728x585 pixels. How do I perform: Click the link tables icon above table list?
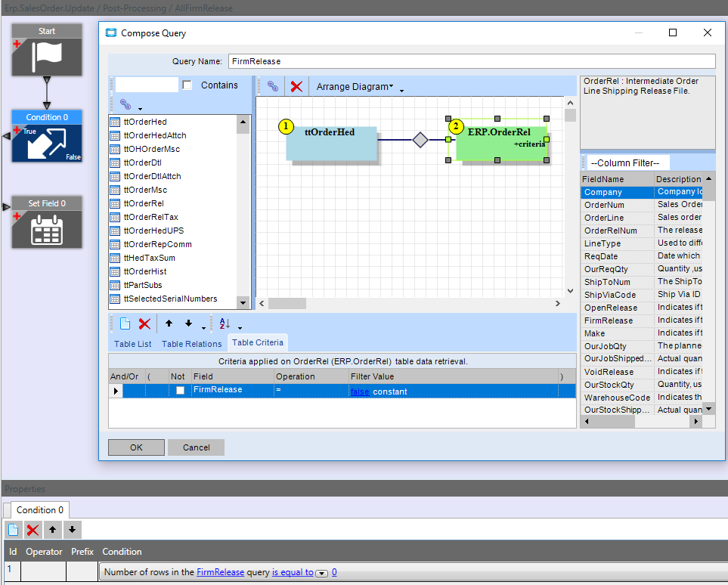125,104
